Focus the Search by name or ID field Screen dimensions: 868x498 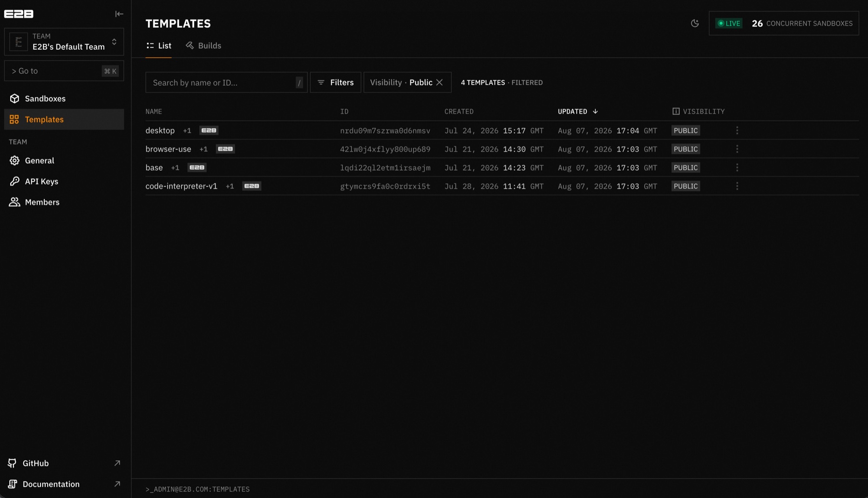[226, 82]
